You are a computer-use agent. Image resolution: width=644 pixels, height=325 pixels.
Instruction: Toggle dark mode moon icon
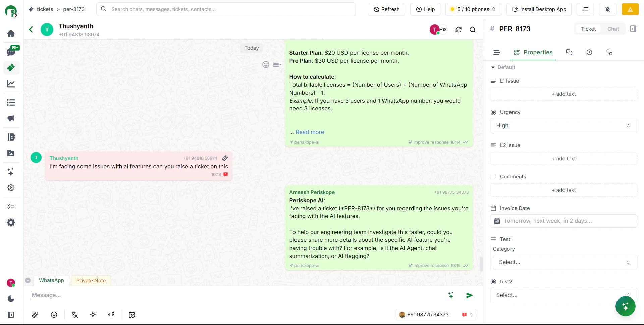click(11, 299)
